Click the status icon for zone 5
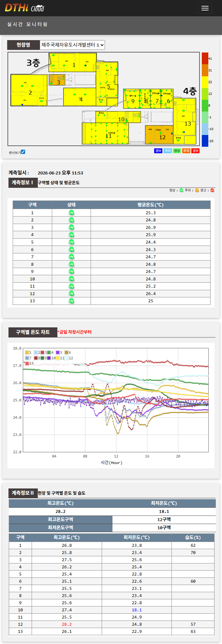The width and height of the screenshot is (222, 644). (71, 242)
